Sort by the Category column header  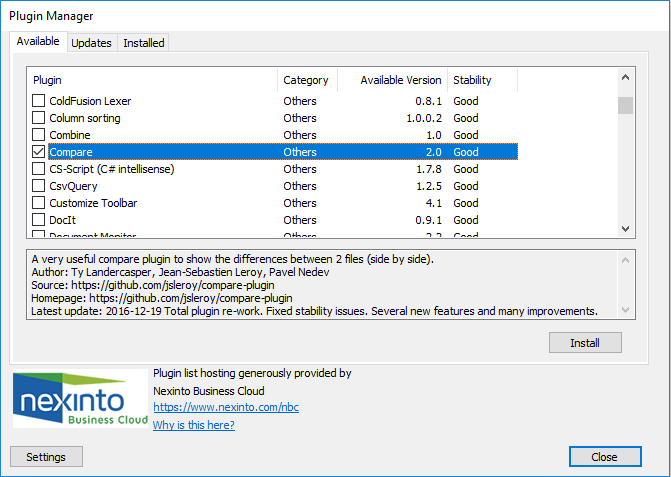[x=307, y=80]
